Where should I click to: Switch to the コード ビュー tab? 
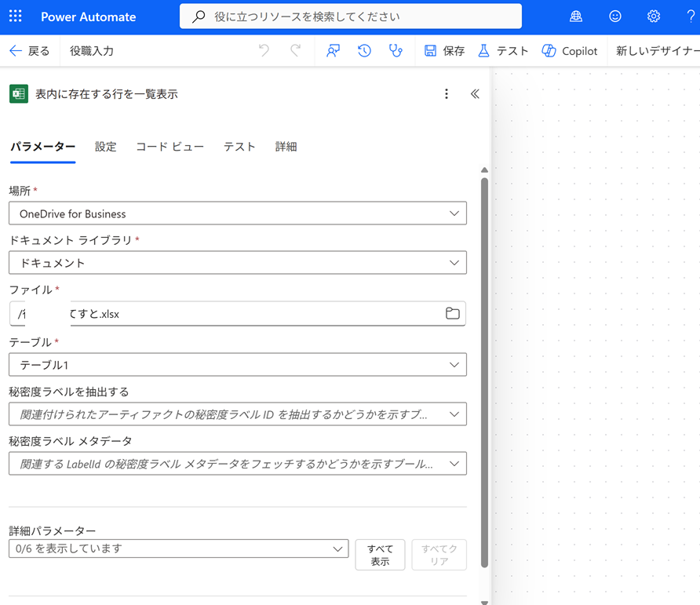coord(170,147)
